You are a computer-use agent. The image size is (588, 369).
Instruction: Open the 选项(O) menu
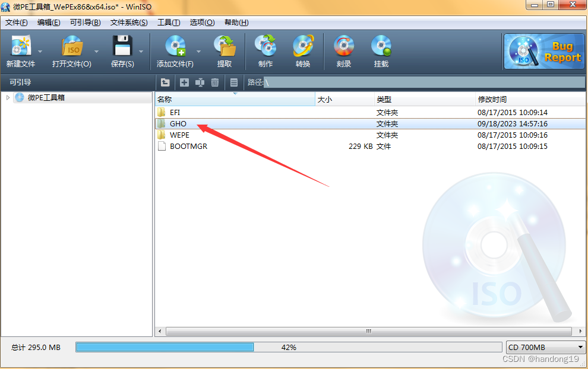202,23
